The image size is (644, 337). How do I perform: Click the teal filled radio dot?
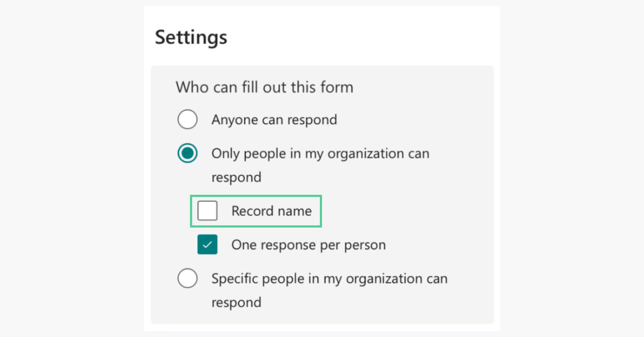pos(187,153)
